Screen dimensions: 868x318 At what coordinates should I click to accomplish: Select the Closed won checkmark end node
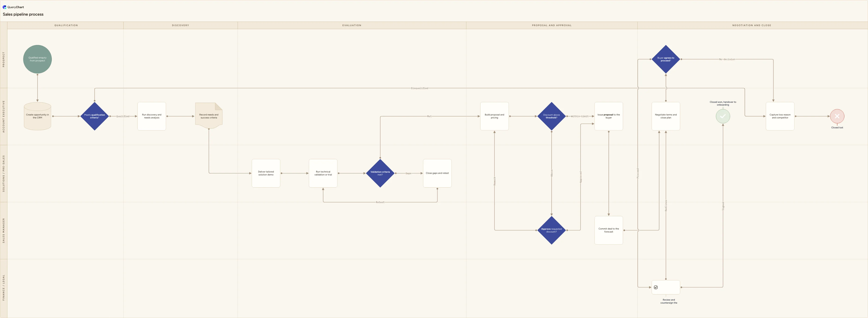point(723,116)
